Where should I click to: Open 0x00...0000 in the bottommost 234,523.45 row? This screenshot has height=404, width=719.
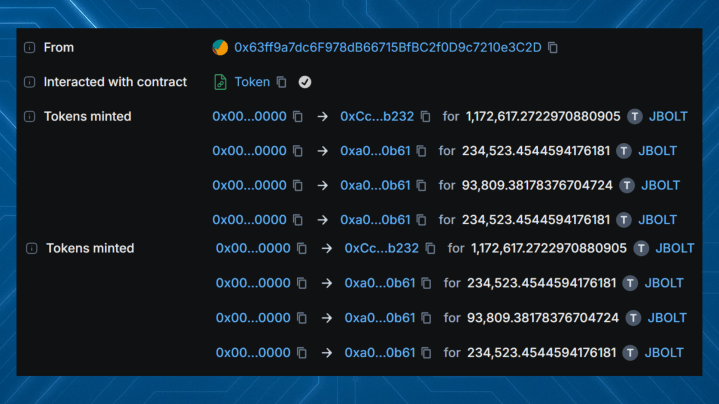pos(253,353)
